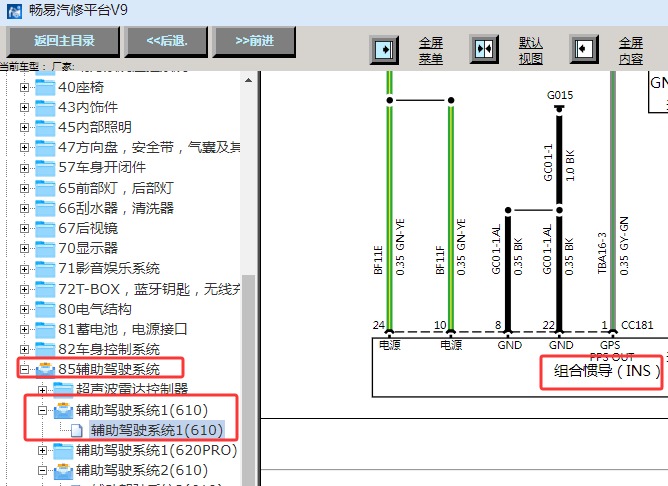
Task: Click the document icon of 辅助驾驶系统1(610) leaf
Action: click(x=76, y=430)
